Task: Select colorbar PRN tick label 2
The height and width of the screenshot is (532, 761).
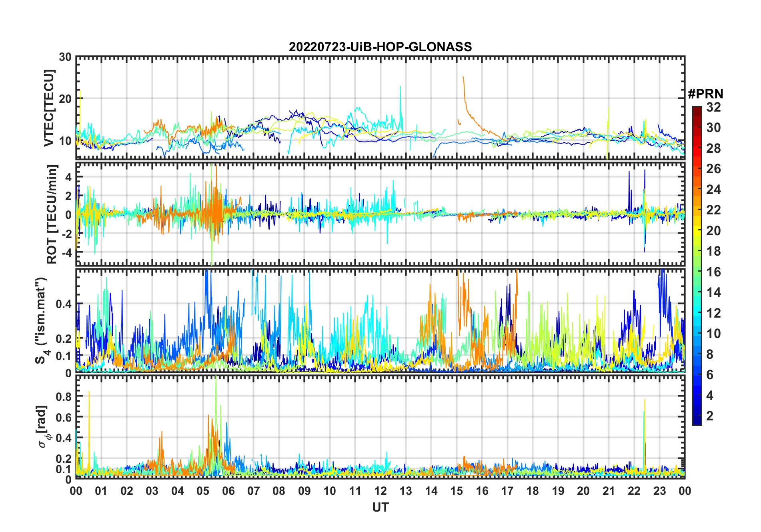Action: point(710,416)
